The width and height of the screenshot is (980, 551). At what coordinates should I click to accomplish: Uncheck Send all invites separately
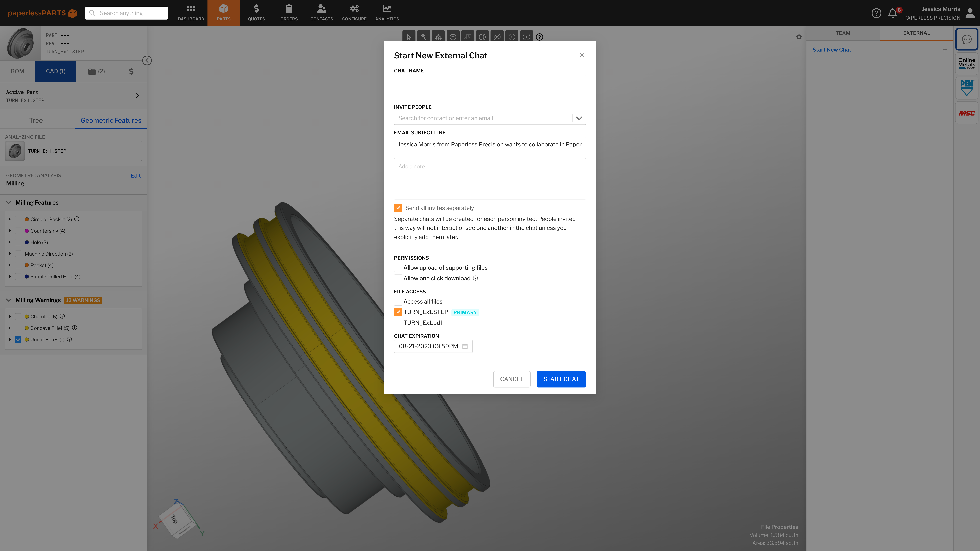[398, 208]
